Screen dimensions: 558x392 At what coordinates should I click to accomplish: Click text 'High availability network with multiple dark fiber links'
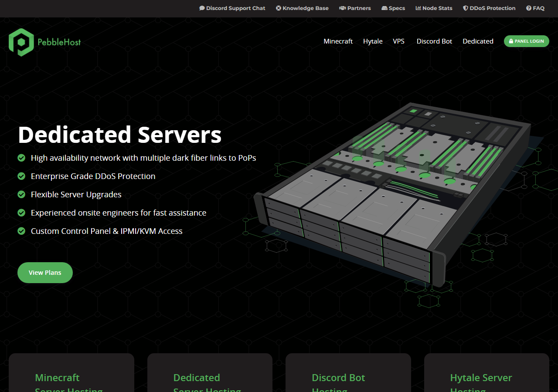point(143,158)
